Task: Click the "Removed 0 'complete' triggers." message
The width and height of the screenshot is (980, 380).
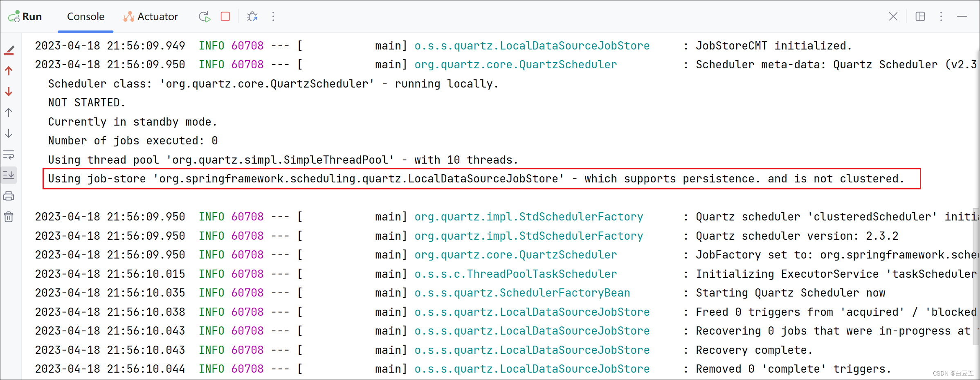Action: point(793,369)
